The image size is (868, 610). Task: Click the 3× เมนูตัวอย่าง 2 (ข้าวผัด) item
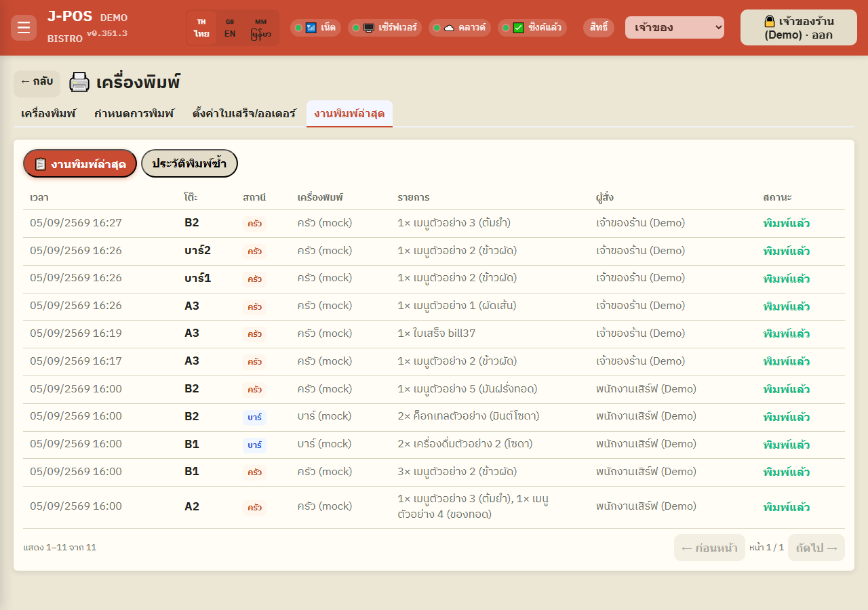(457, 472)
